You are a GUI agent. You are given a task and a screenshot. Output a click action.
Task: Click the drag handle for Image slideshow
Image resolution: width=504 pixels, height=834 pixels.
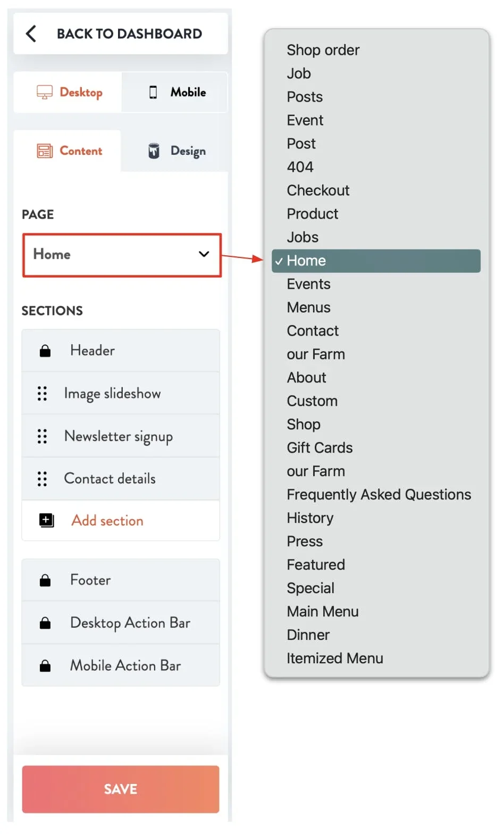coord(42,394)
